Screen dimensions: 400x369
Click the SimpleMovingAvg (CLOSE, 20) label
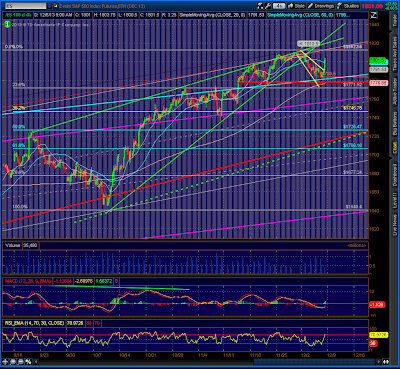(212, 15)
